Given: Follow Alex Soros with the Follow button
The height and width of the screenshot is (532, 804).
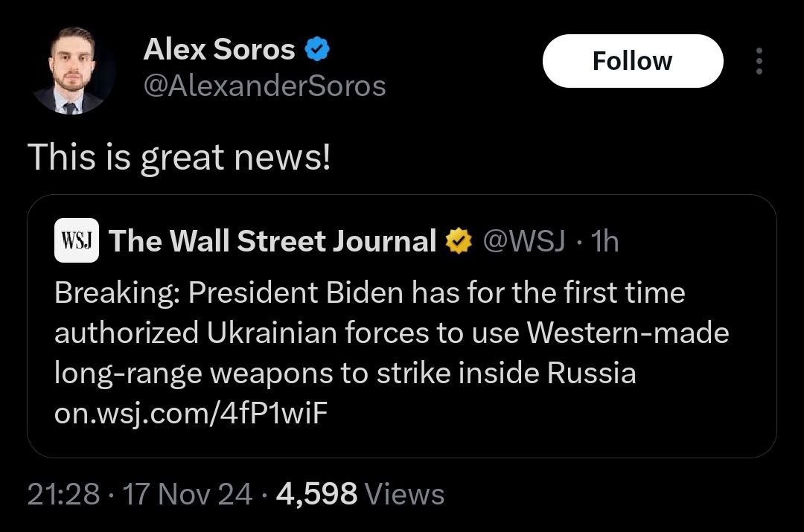Looking at the screenshot, I should tap(632, 61).
